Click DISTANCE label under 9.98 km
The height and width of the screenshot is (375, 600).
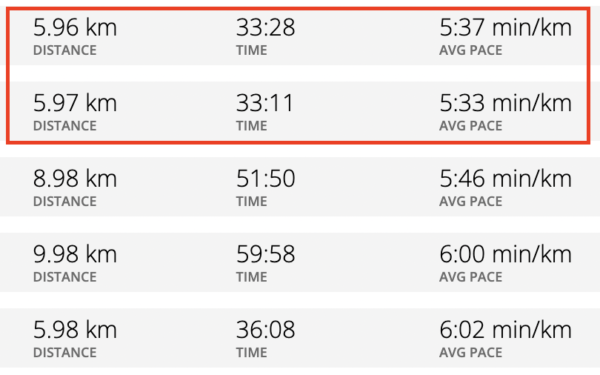[x=65, y=277]
